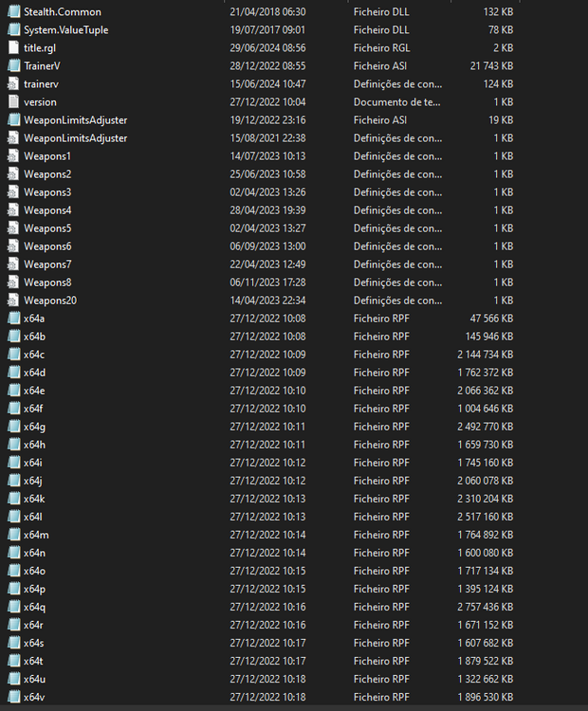Click the x64b RPF file icon
The width and height of the screenshot is (588, 711).
13,337
